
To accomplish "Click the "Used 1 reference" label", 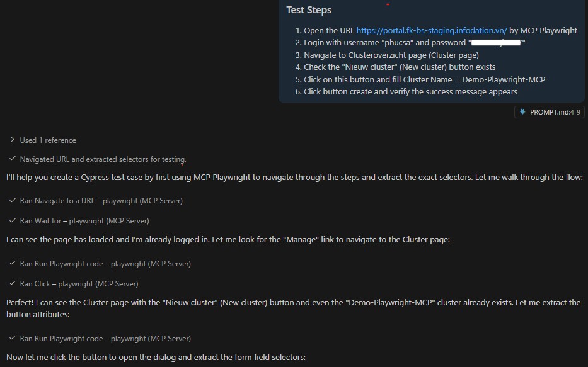I will [x=48, y=140].
